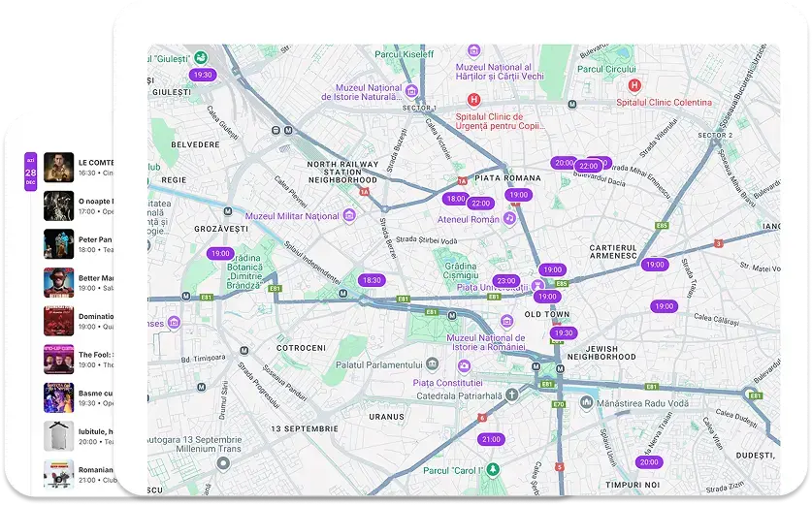Open the Better Man event thumbnail
This screenshot has height=505, width=812.
[x=58, y=282]
